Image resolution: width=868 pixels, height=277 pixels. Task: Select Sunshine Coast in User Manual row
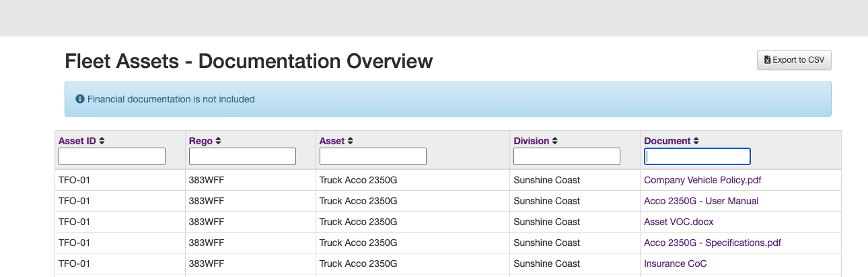tap(547, 201)
